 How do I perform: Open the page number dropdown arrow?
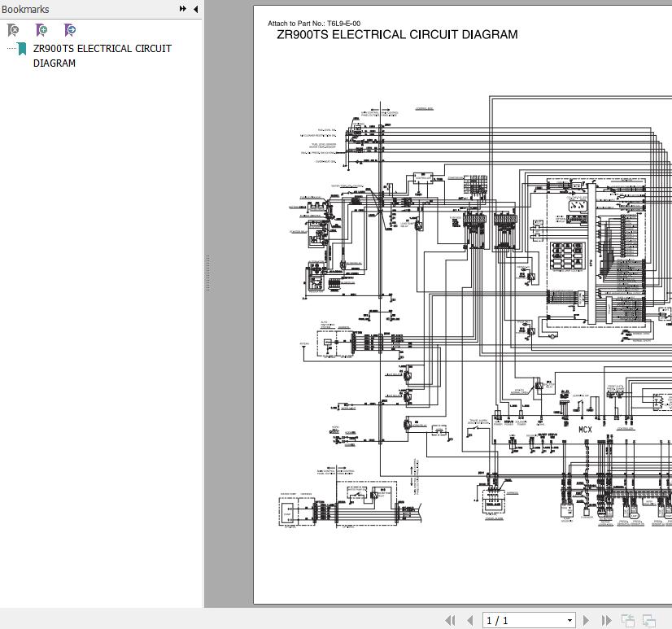pyautogui.click(x=569, y=620)
